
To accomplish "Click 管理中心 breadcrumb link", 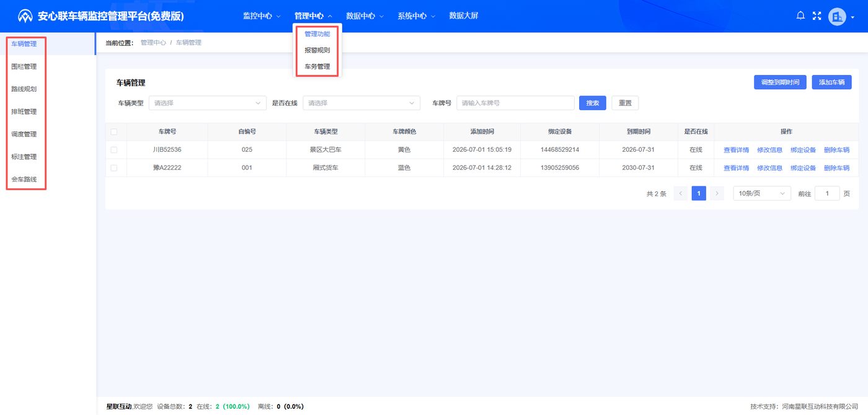I will click(x=153, y=43).
